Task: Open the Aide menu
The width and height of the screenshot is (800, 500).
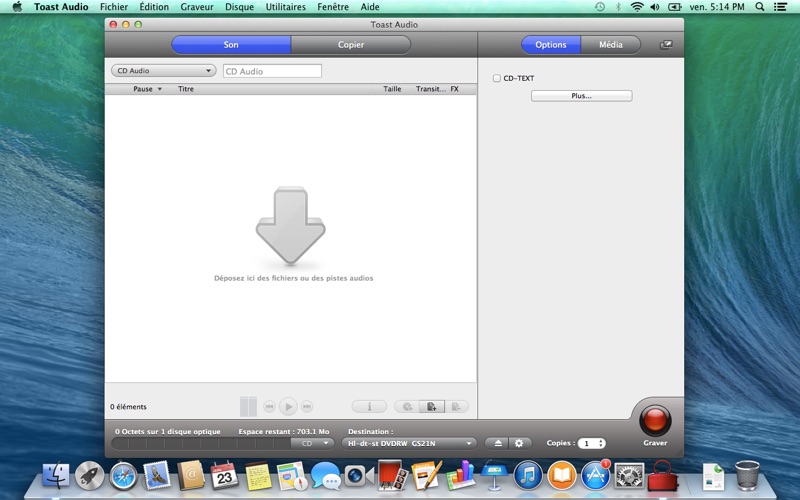Action: [370, 7]
